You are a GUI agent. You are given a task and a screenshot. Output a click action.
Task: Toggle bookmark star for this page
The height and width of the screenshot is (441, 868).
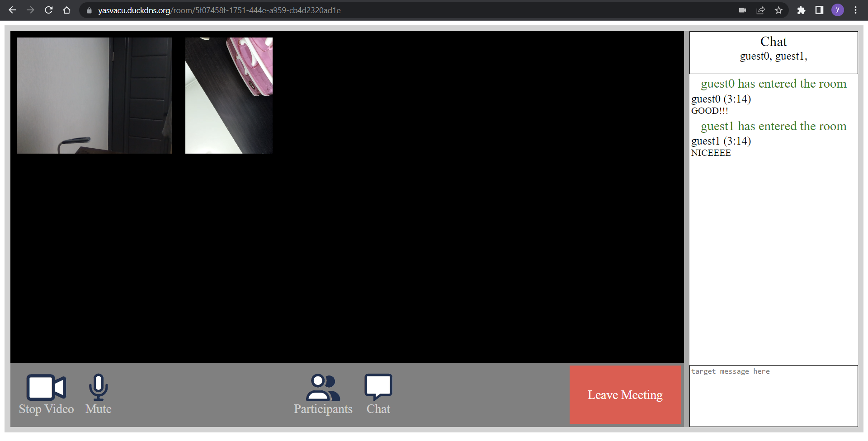(x=779, y=10)
